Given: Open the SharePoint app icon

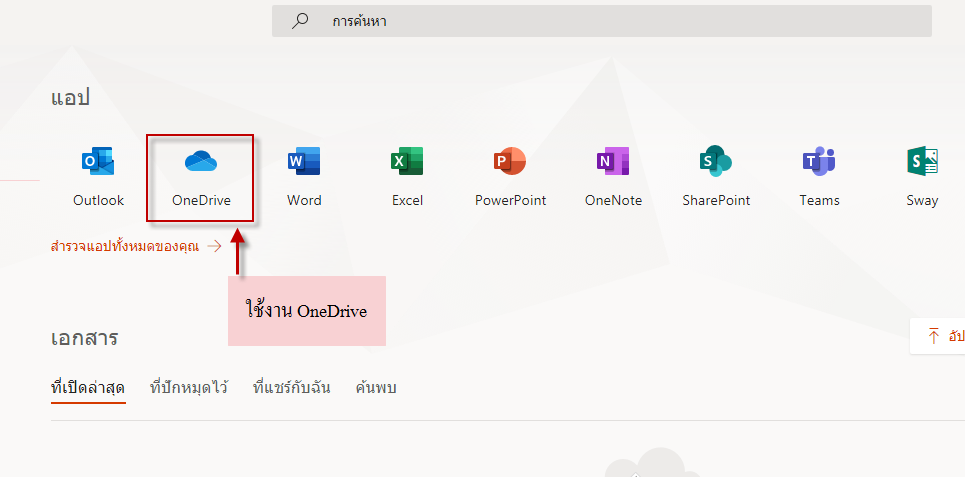Looking at the screenshot, I should (716, 162).
